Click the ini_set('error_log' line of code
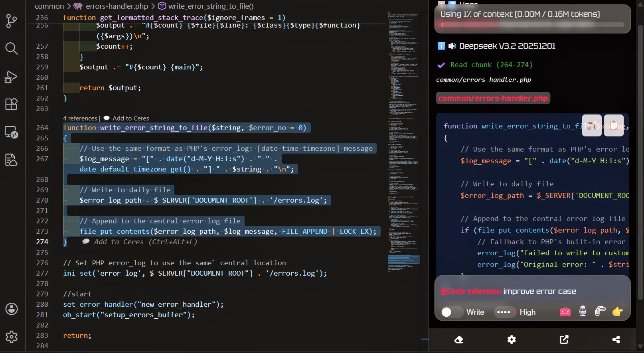644x353 pixels. 195,273
